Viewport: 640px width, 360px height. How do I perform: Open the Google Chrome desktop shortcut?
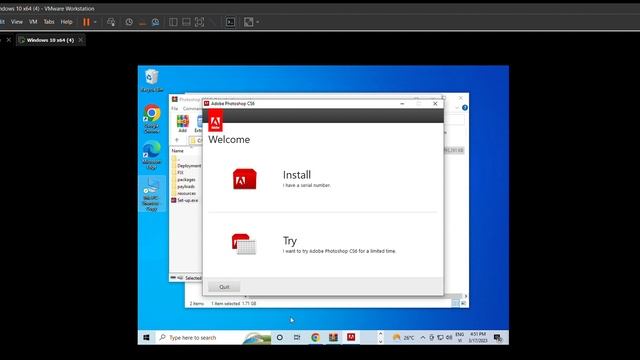152,119
